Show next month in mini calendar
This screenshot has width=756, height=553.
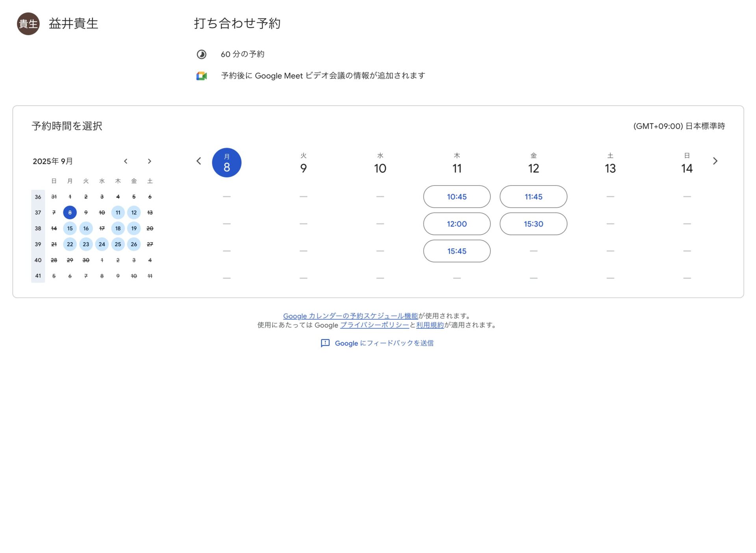(x=150, y=161)
